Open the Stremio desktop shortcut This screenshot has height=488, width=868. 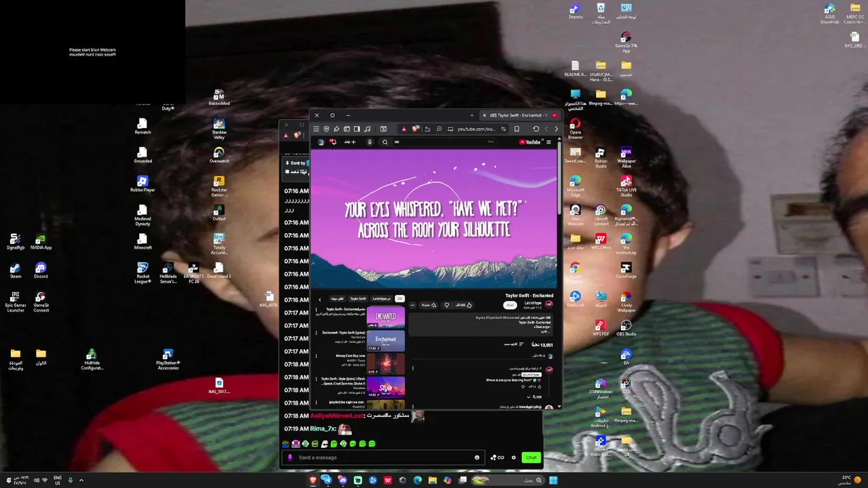[x=575, y=12]
